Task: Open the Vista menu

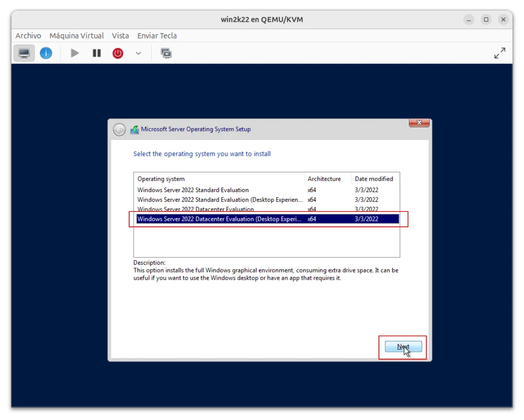Action: pyautogui.click(x=120, y=36)
